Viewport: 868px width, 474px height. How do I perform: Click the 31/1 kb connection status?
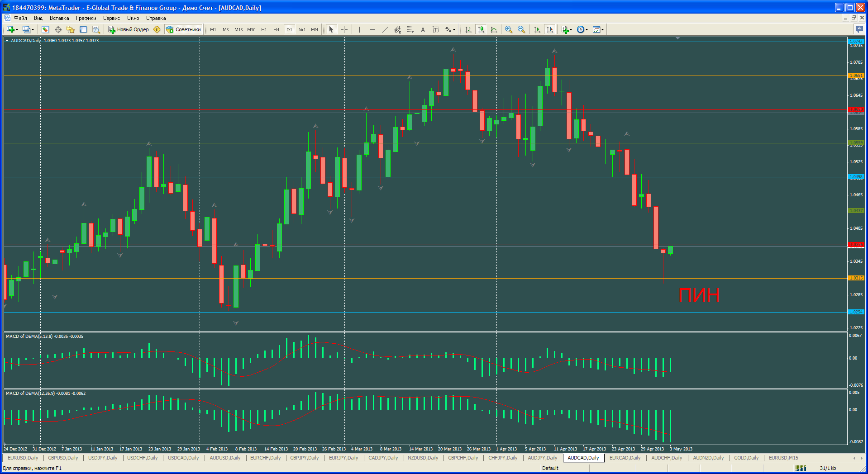pos(828,468)
